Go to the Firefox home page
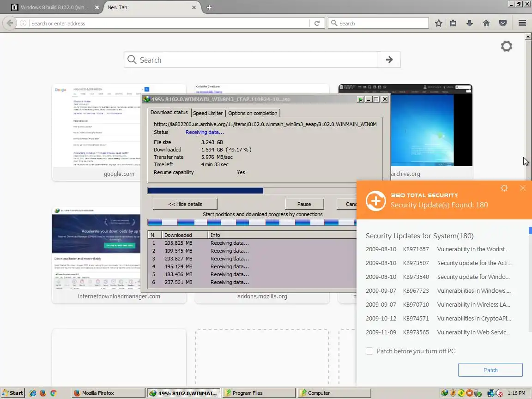 click(486, 23)
